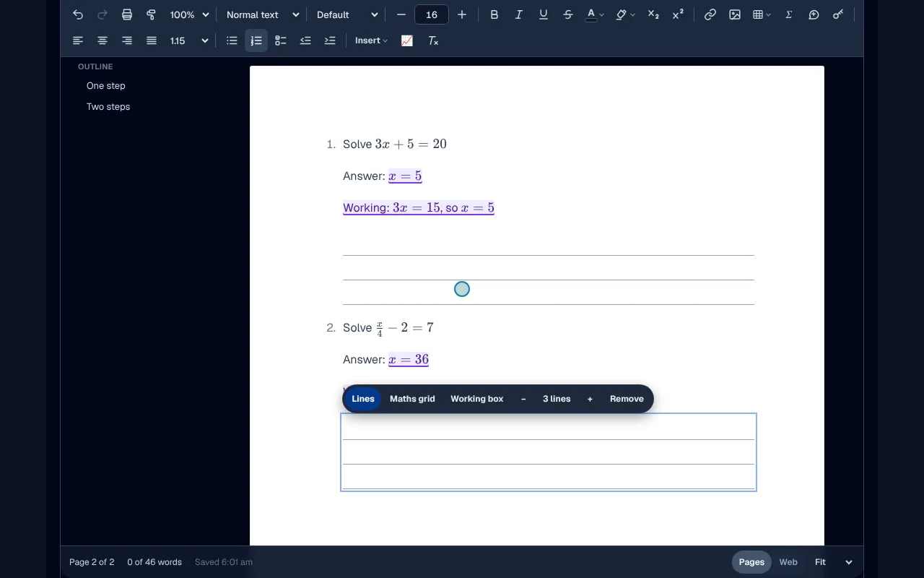Screen dimensions: 924x578
Task: Open the highlight color picker
Action: [624, 14]
